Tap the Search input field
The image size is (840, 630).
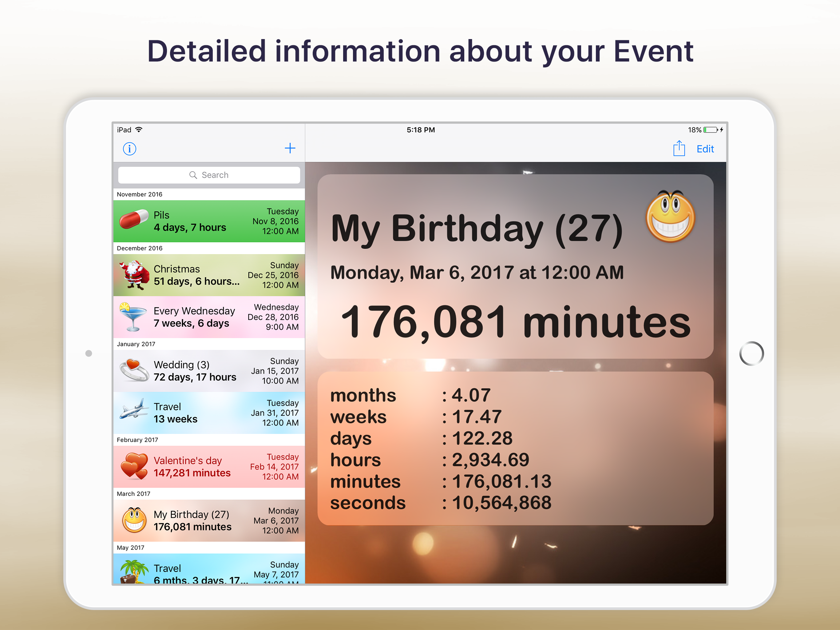(209, 175)
